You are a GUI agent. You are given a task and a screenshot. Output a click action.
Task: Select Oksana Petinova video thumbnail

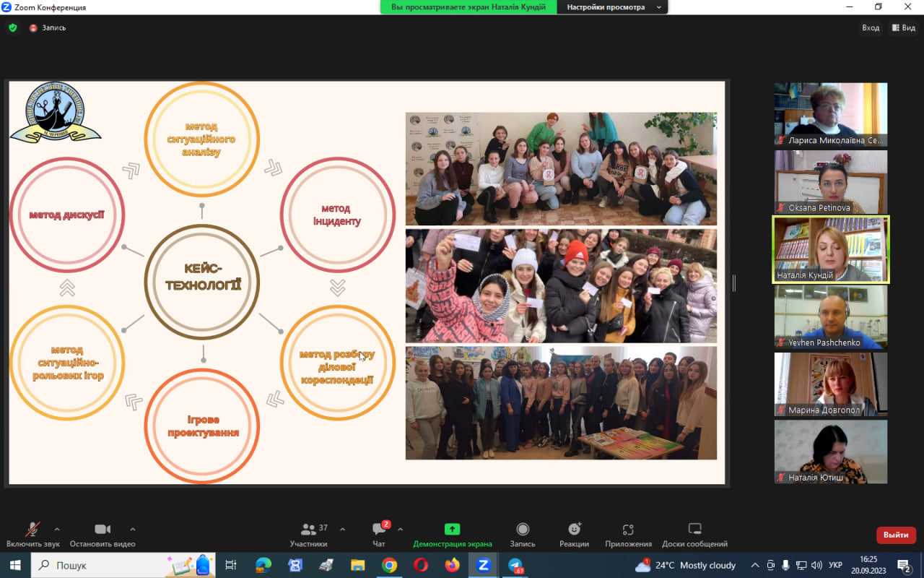pos(831,182)
